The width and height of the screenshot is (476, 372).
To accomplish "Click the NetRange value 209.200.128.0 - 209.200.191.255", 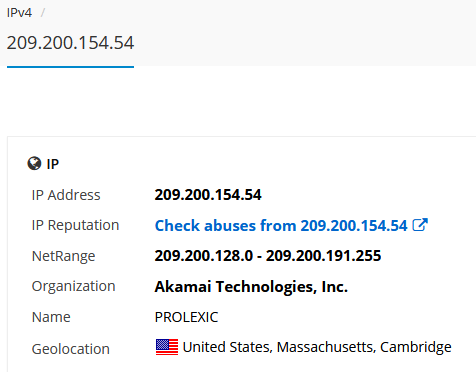I will pyautogui.click(x=268, y=256).
